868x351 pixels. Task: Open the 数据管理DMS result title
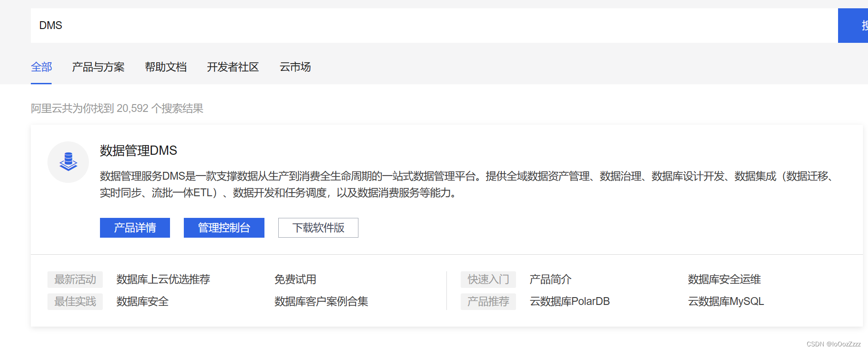point(138,151)
